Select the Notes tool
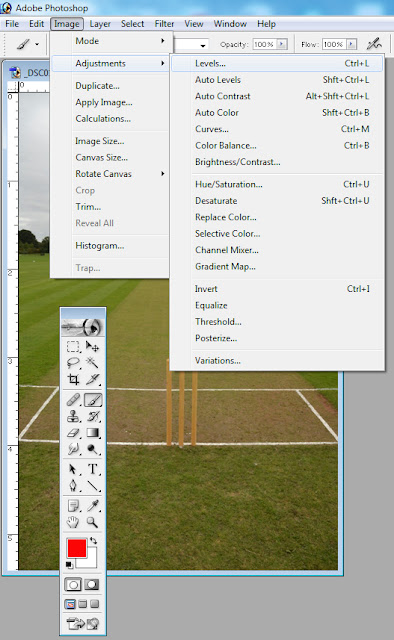This screenshot has width=394, height=640. click(x=73, y=506)
